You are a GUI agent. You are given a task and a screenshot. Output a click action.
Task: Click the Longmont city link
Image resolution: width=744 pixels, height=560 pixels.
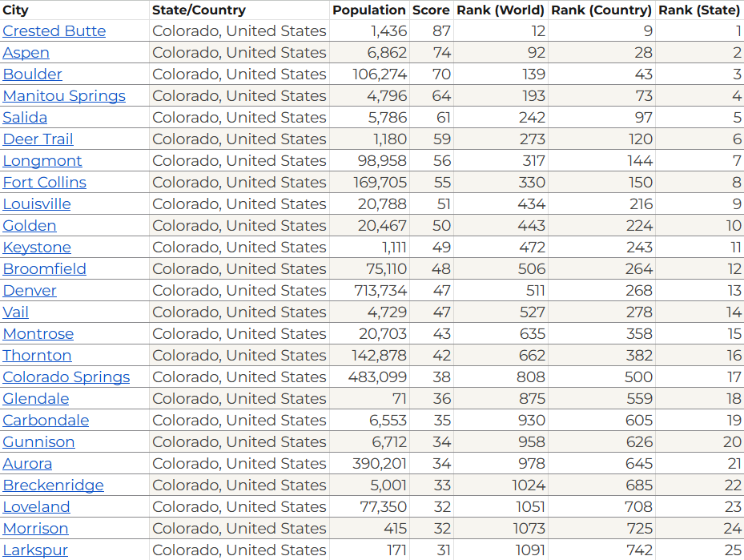coord(42,161)
